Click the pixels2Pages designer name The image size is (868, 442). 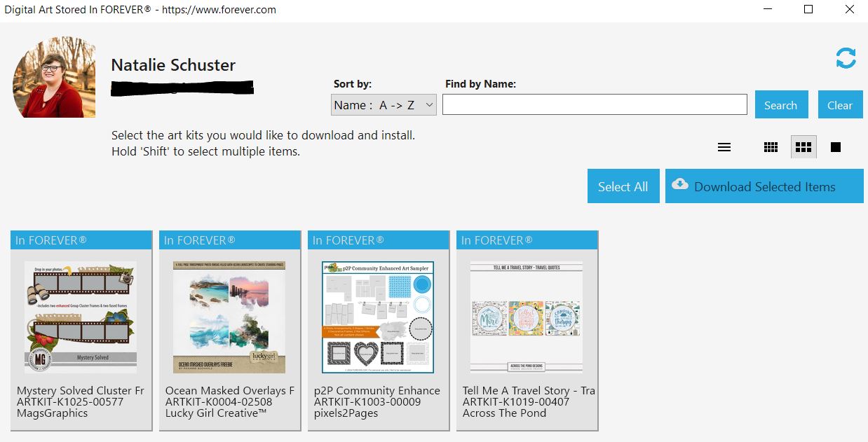[346, 413]
